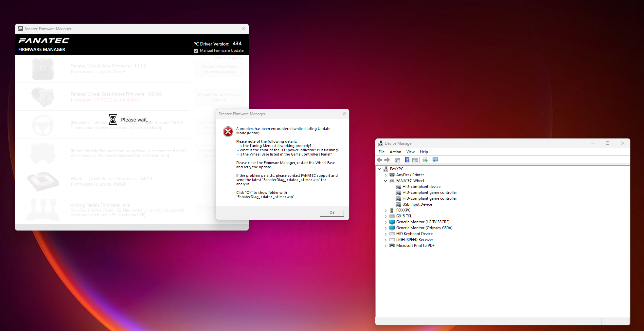
Task: Click 'Fanatec Wheel Base Firmware: 1.1.3.2' text
Action: tap(109, 66)
